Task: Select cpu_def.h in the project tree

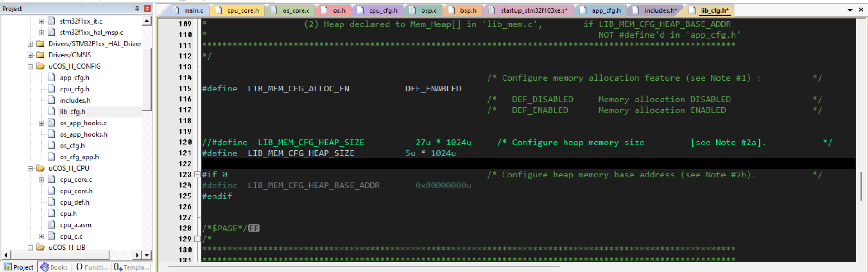Action: point(74,202)
